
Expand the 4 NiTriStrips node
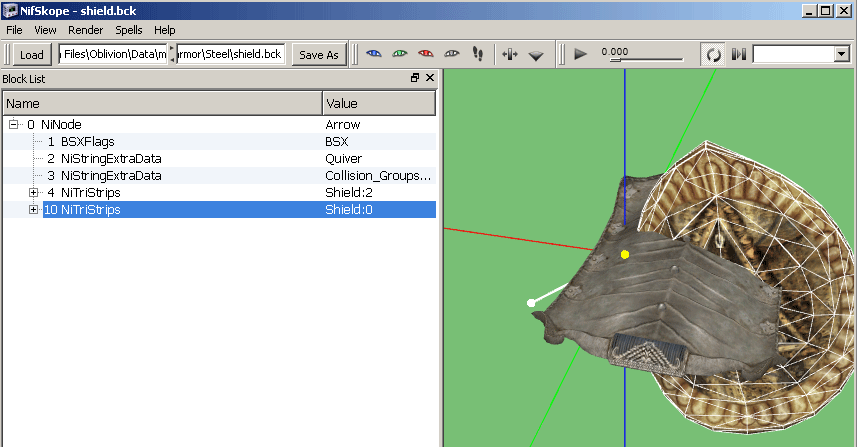(33, 192)
